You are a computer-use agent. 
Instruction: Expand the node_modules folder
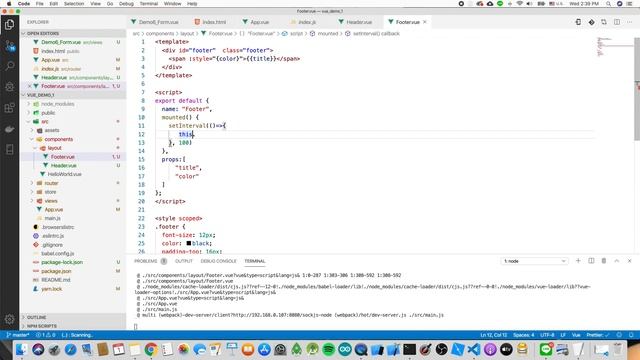click(x=57, y=104)
